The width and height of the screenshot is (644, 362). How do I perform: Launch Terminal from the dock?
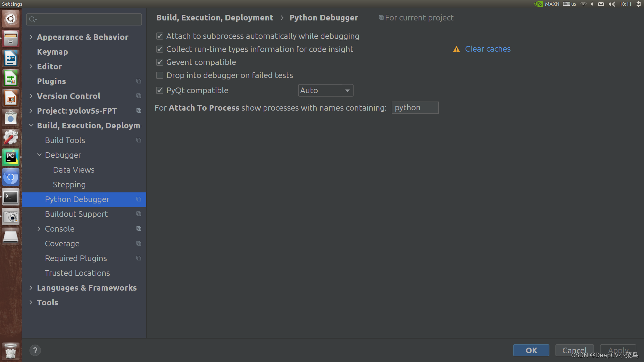point(11,197)
